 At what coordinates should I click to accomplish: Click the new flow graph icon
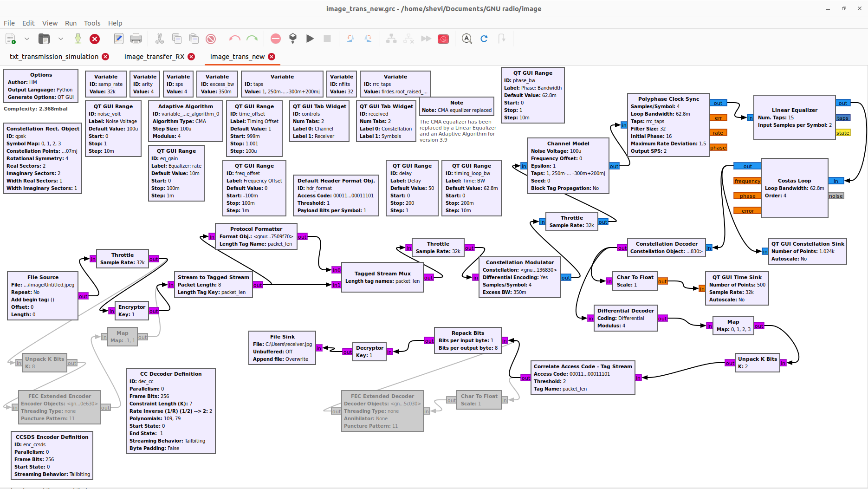point(11,39)
